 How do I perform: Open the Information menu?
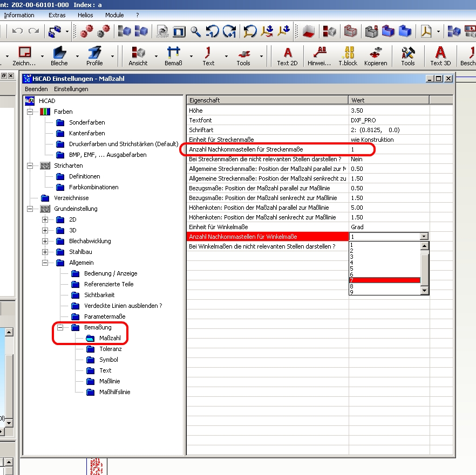19,15
